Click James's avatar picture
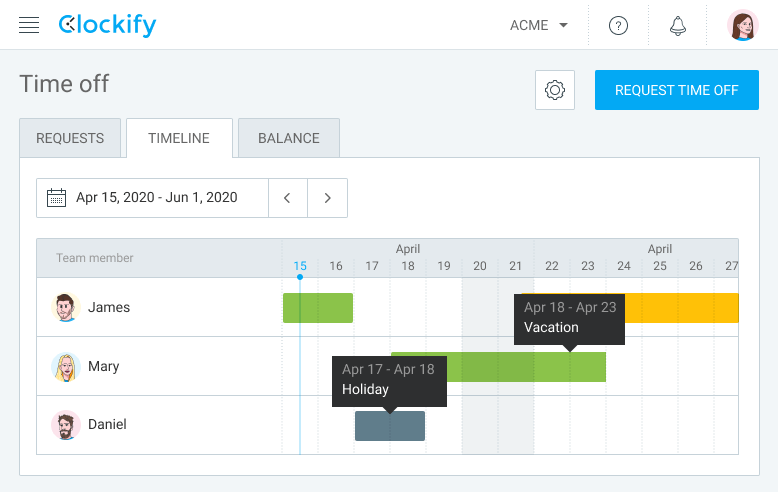The width and height of the screenshot is (778, 492). tap(66, 308)
